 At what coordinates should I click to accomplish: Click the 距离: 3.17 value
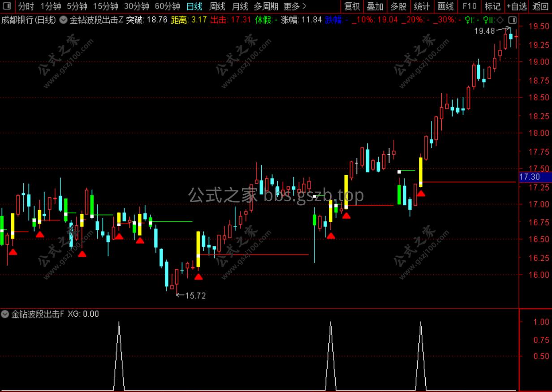[189, 20]
